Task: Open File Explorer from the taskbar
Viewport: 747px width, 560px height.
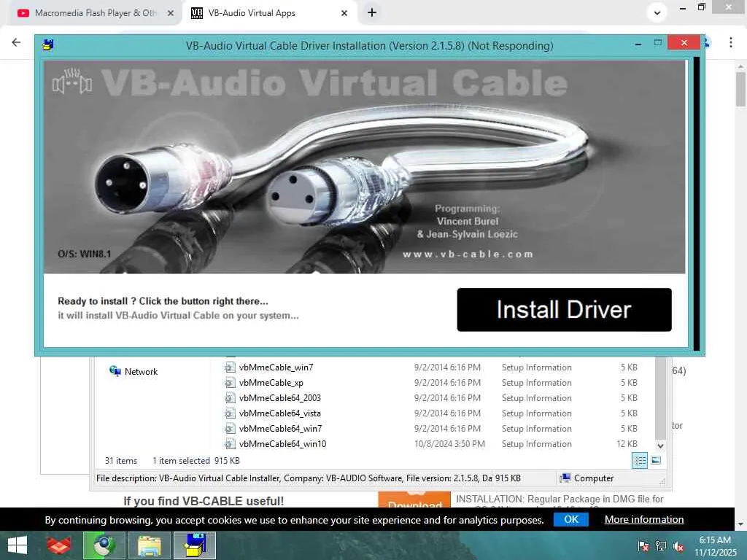Action: [x=149, y=545]
